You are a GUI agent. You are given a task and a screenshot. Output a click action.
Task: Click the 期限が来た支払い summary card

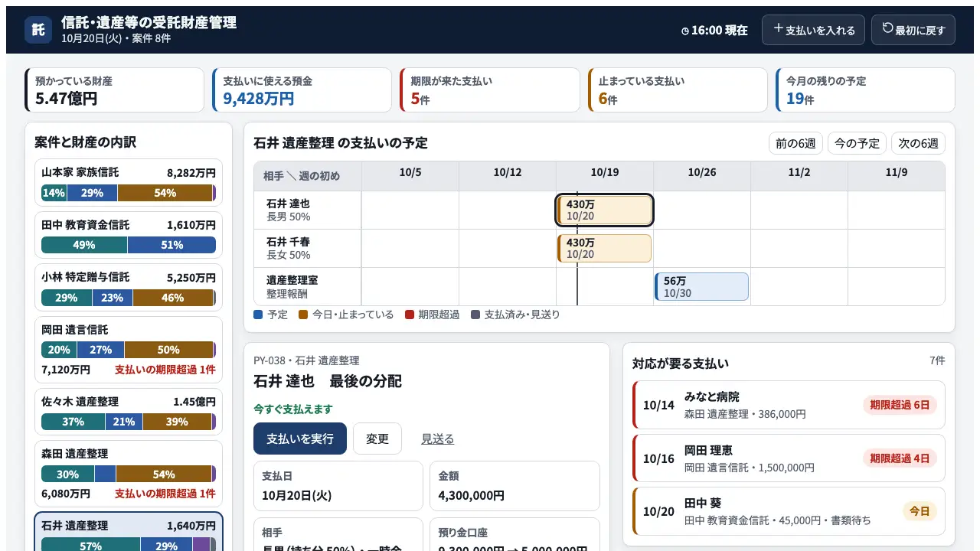point(490,90)
